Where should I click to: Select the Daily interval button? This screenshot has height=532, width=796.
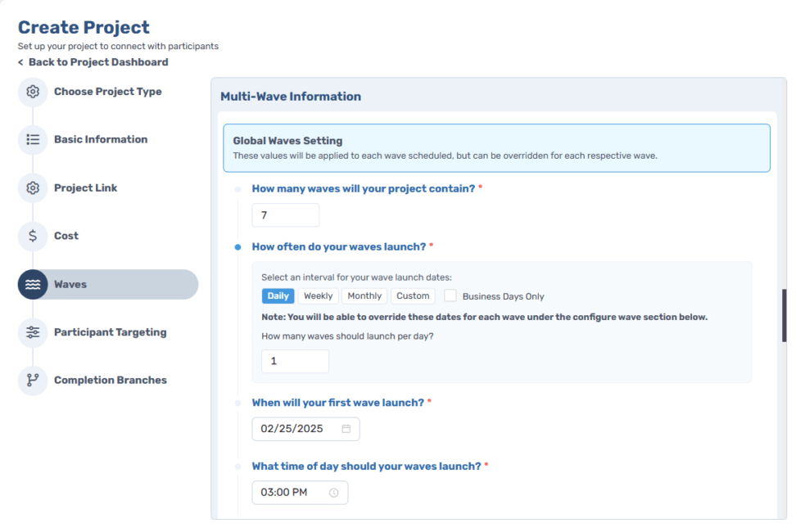click(x=278, y=295)
